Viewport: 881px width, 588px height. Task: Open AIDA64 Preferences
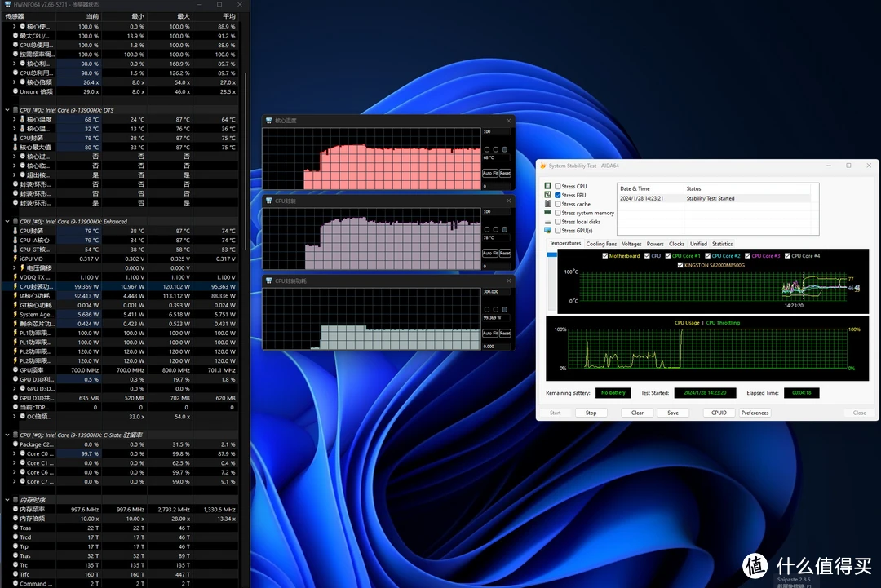point(755,413)
